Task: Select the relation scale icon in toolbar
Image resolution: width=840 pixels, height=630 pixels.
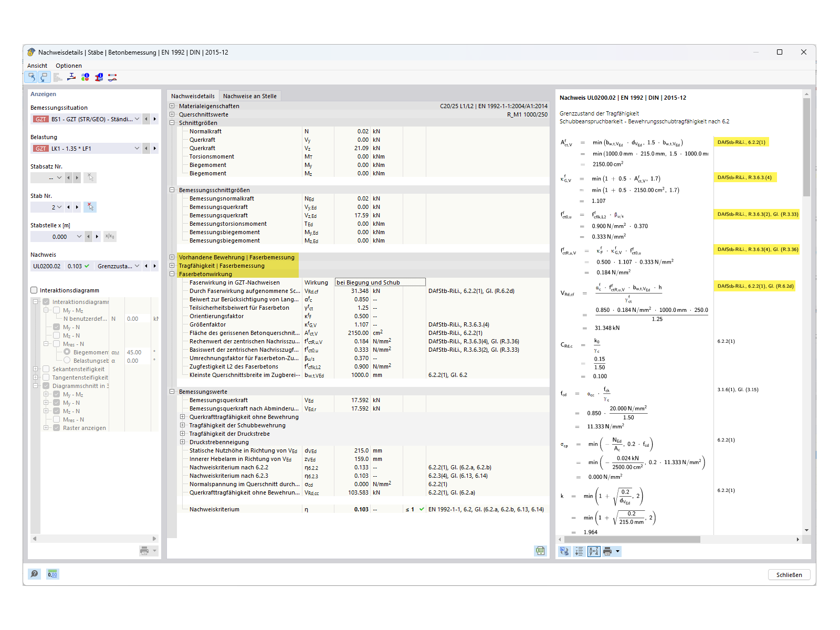Action: [71, 77]
